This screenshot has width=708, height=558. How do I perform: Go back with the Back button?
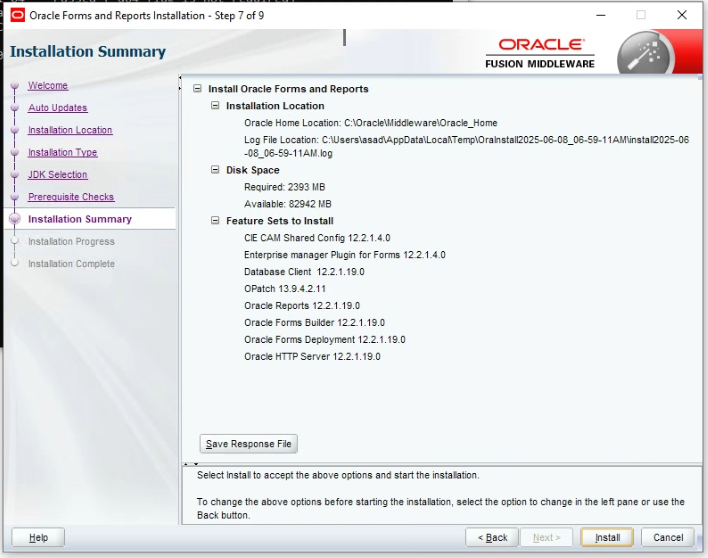click(492, 537)
